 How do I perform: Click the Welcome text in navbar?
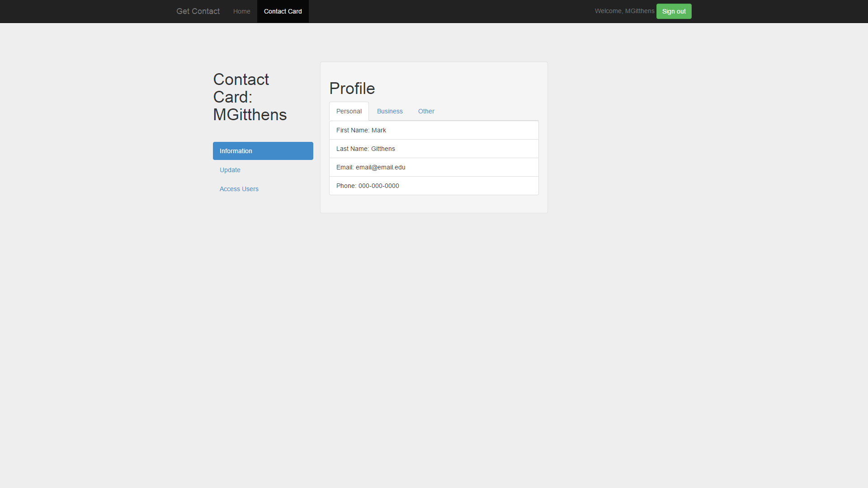[608, 11]
